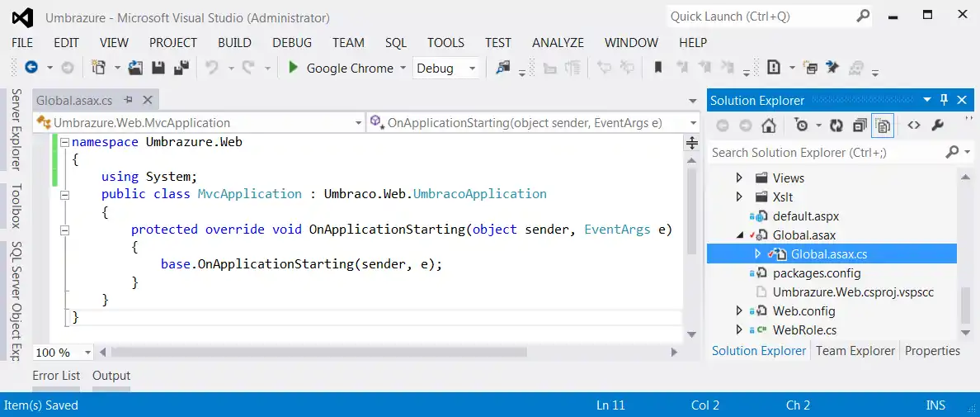Switch to the Properties tab

(x=932, y=351)
